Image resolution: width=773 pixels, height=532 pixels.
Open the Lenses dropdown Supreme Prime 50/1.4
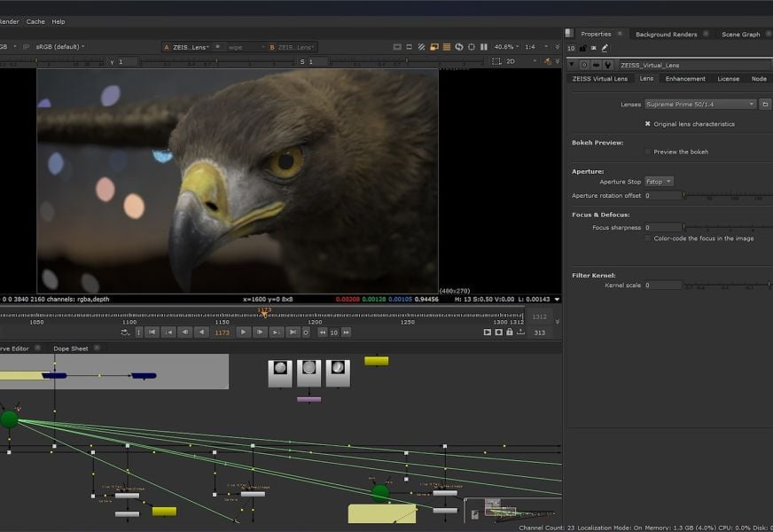700,105
